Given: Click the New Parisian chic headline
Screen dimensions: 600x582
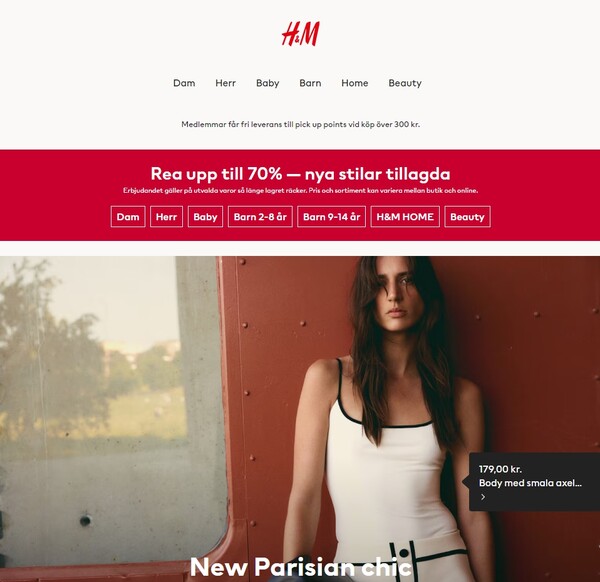Looking at the screenshot, I should [x=300, y=567].
